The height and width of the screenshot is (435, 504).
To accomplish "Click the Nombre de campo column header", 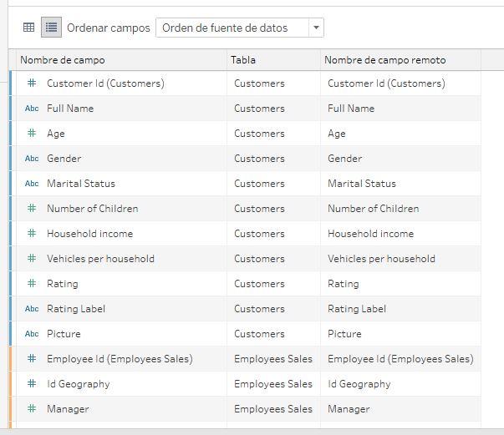I will tap(63, 60).
